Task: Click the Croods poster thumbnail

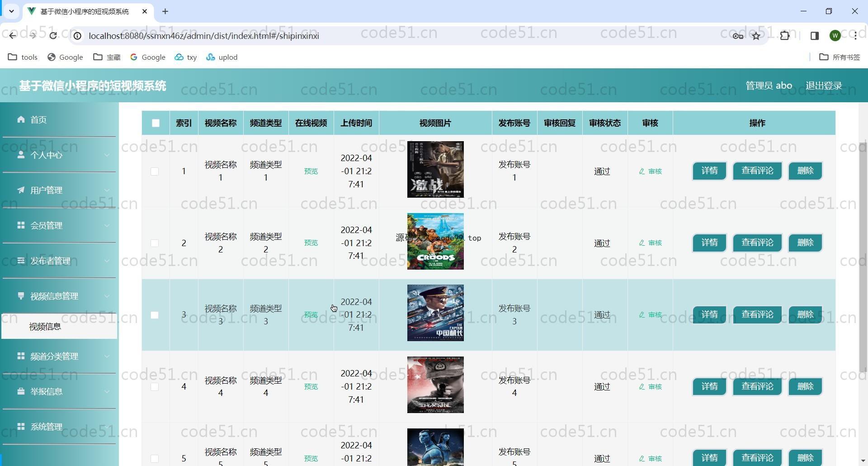Action: [x=435, y=241]
